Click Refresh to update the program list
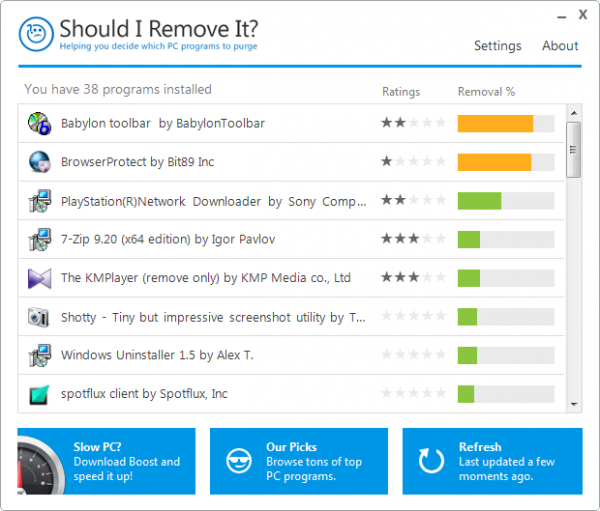The height and width of the screenshot is (511, 600). pos(492,461)
